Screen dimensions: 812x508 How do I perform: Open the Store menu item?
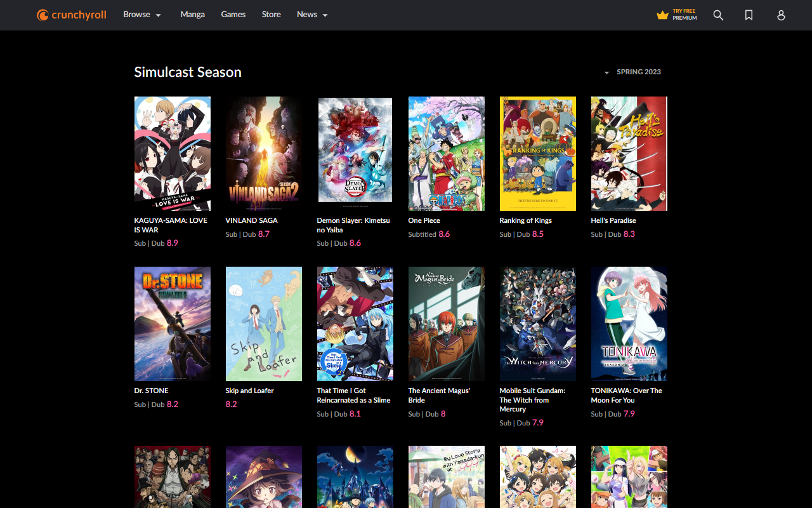(x=272, y=15)
